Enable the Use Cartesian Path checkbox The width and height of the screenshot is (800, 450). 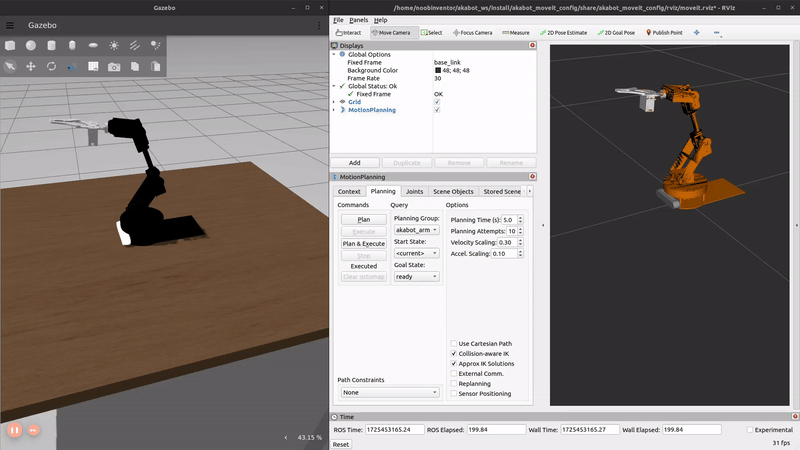click(454, 343)
